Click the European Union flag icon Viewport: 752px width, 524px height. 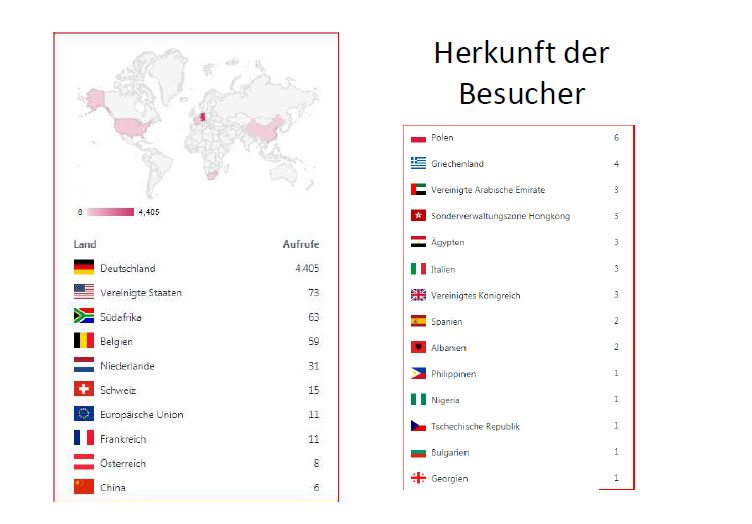tap(84, 413)
